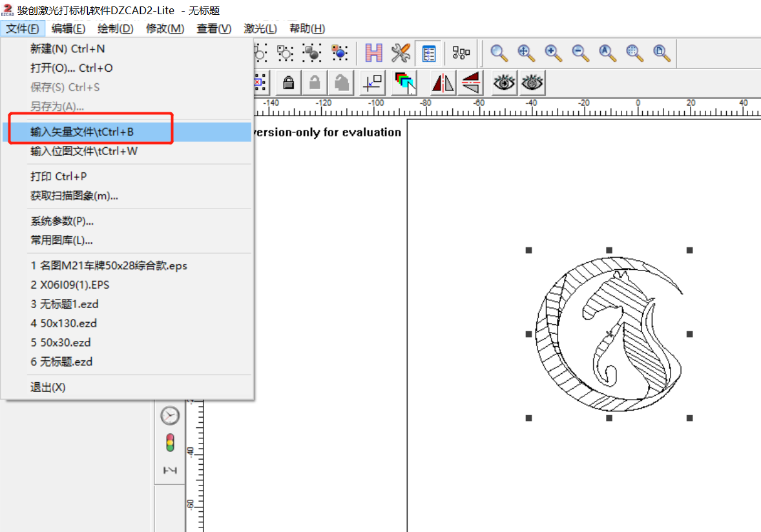
Task: Open recent file 无标题1.ezd
Action: (127, 304)
